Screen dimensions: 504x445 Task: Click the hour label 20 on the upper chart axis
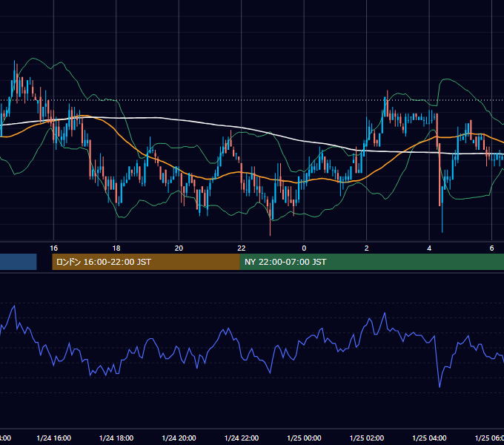click(x=179, y=248)
